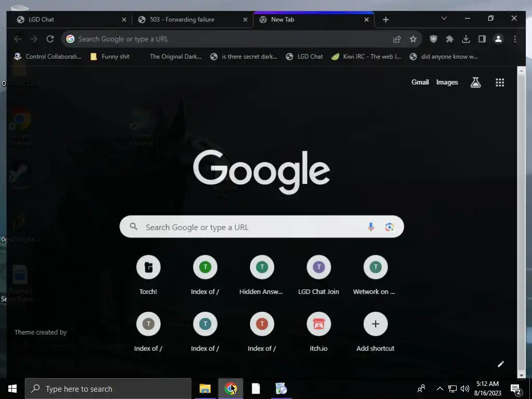Toggle the side panel icon

pos(482,39)
